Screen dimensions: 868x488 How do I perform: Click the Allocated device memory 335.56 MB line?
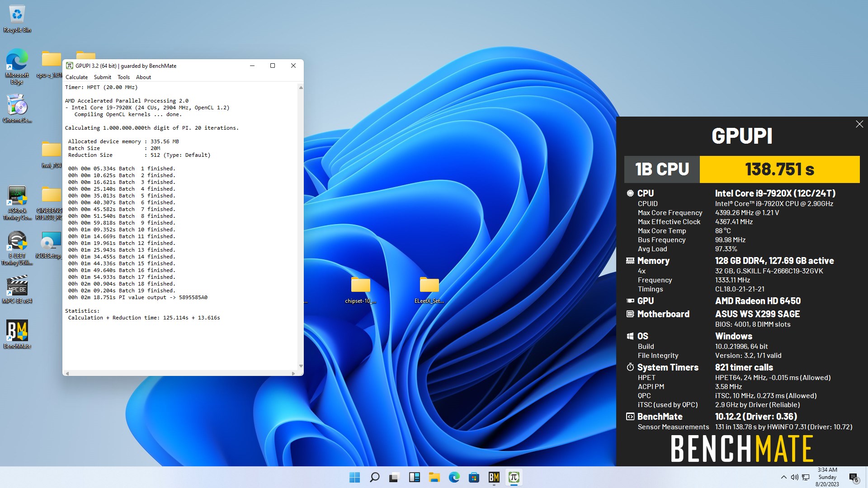[123, 141]
